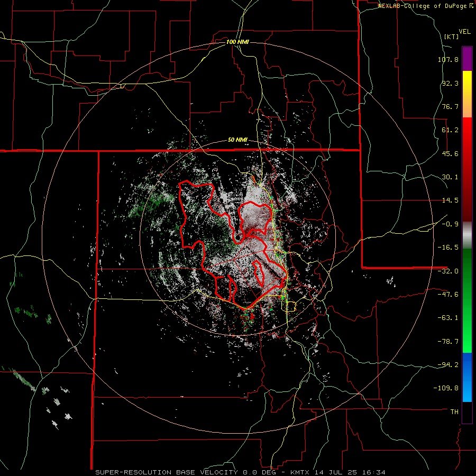Click the dark TH segment at the scale bottom
Viewport: 476px width, 476px height.
pyautogui.click(x=467, y=412)
